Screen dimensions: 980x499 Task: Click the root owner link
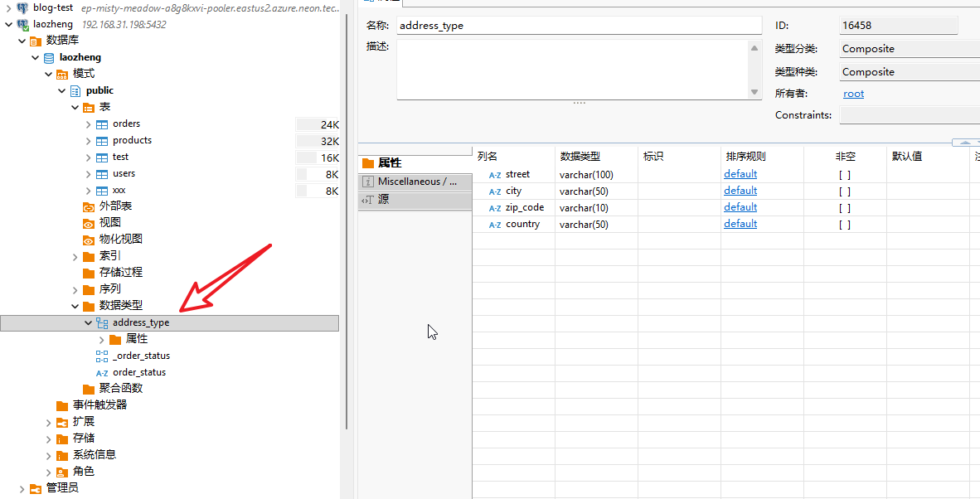click(x=853, y=94)
